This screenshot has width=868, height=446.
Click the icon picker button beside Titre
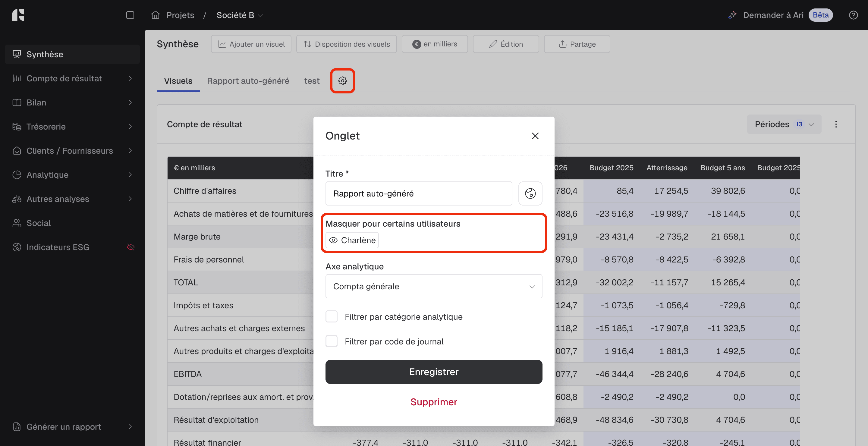(530, 193)
